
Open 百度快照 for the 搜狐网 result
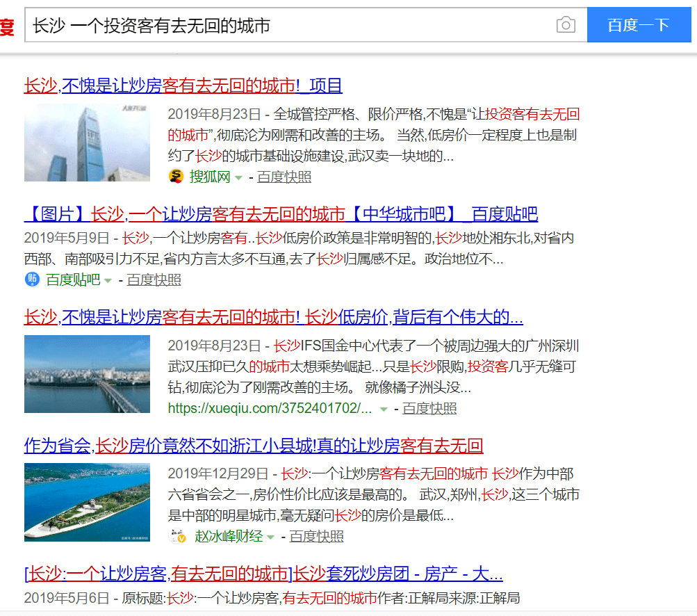tap(284, 177)
